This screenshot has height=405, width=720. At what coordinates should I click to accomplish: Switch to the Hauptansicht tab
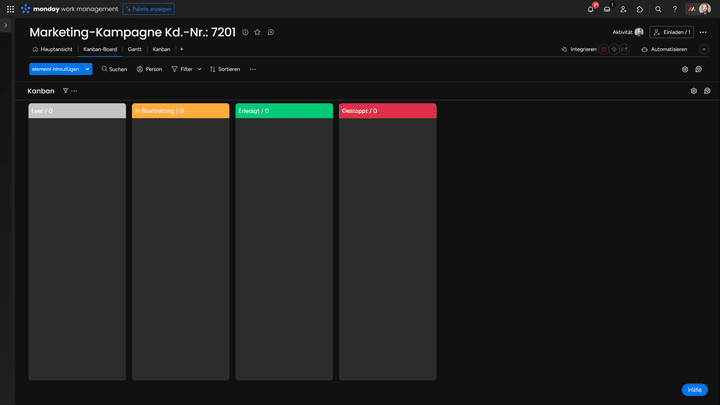pos(52,49)
